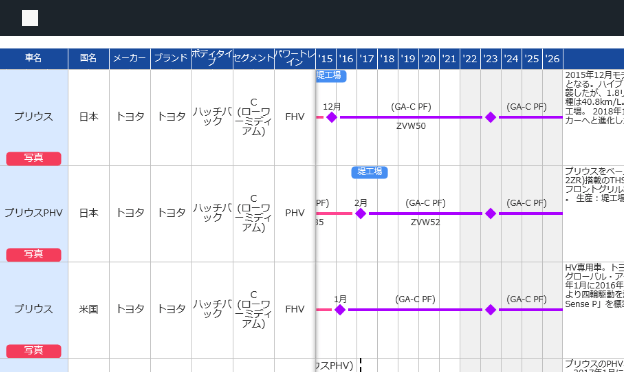Click the 2023 diamond marker in the 米国 プリウス row
The width and height of the screenshot is (624, 372).
[x=491, y=310]
